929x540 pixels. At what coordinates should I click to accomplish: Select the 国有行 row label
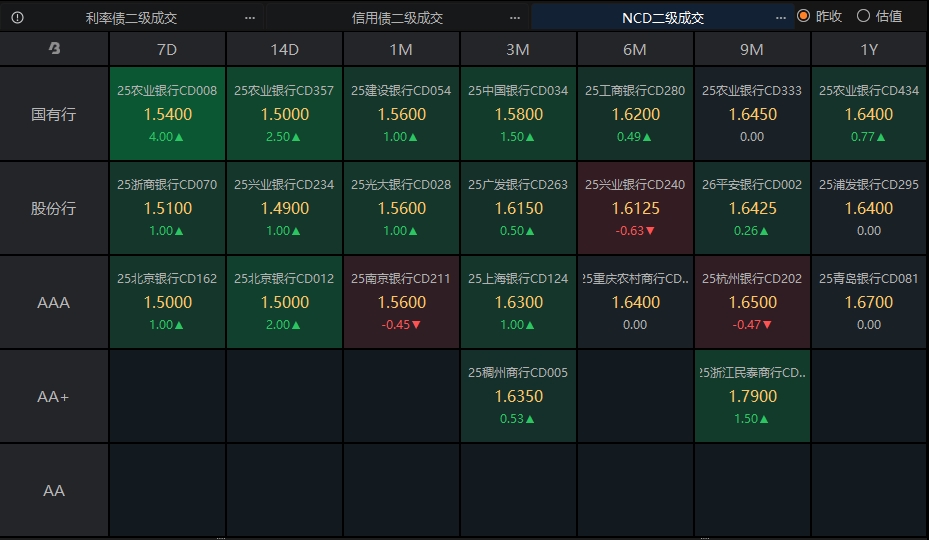(x=54, y=114)
